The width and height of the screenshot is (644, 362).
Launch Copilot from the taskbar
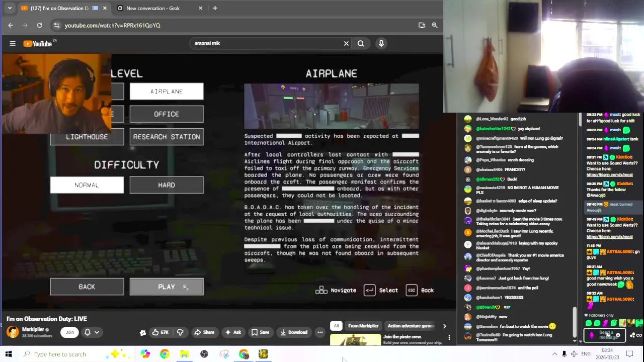145,354
